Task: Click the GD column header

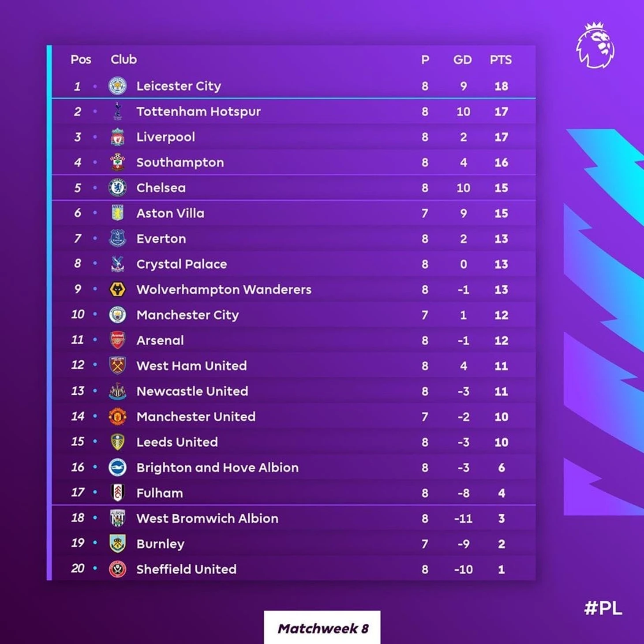Action: coord(462,60)
